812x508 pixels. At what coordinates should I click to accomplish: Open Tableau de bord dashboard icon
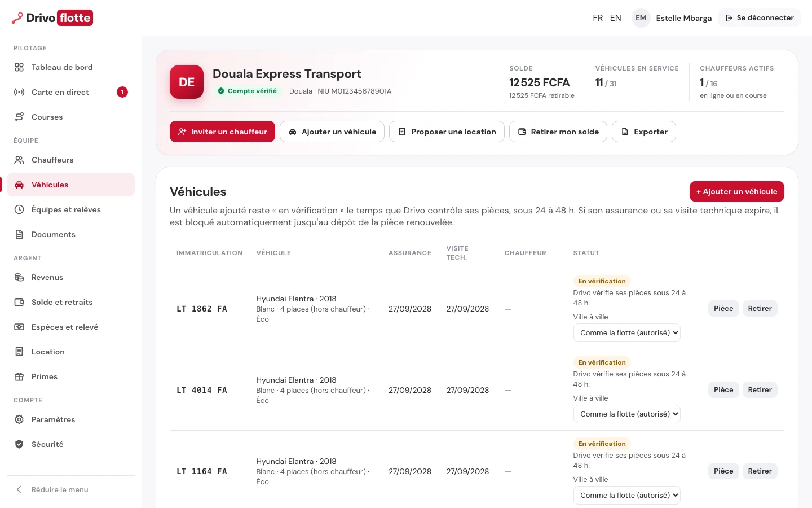click(x=19, y=67)
